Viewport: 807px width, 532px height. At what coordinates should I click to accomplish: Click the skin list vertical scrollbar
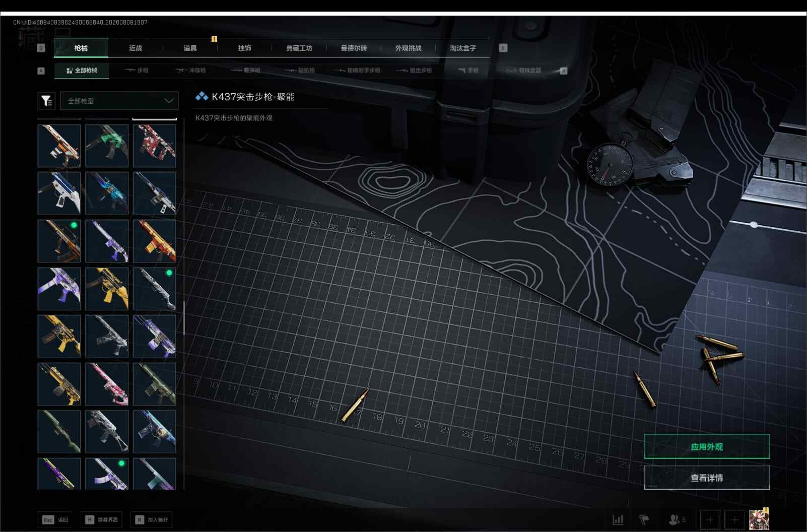(x=184, y=318)
